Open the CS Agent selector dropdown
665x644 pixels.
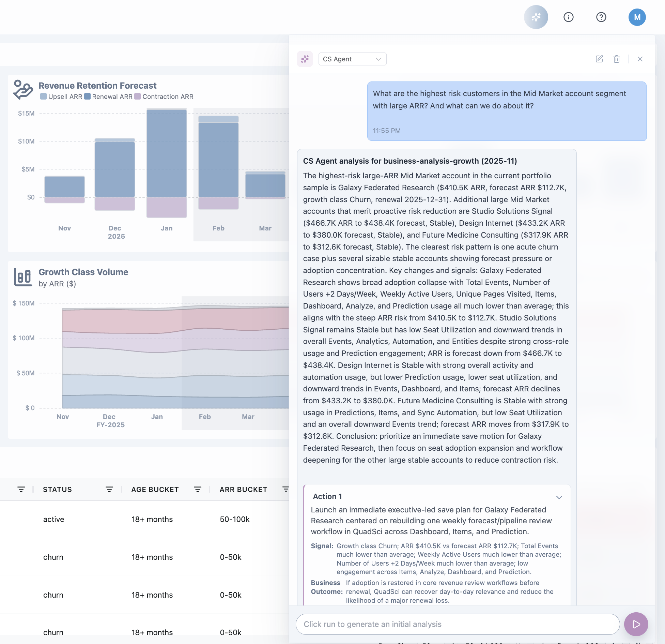tap(352, 59)
